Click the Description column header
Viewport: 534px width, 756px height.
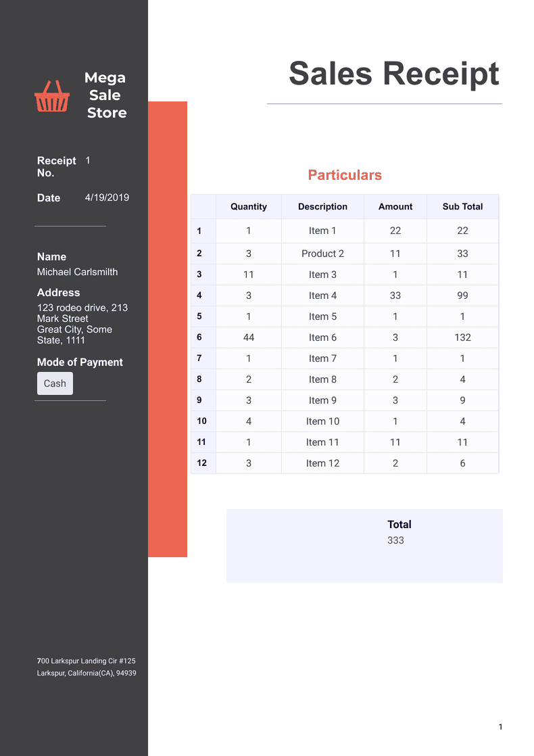(x=322, y=207)
